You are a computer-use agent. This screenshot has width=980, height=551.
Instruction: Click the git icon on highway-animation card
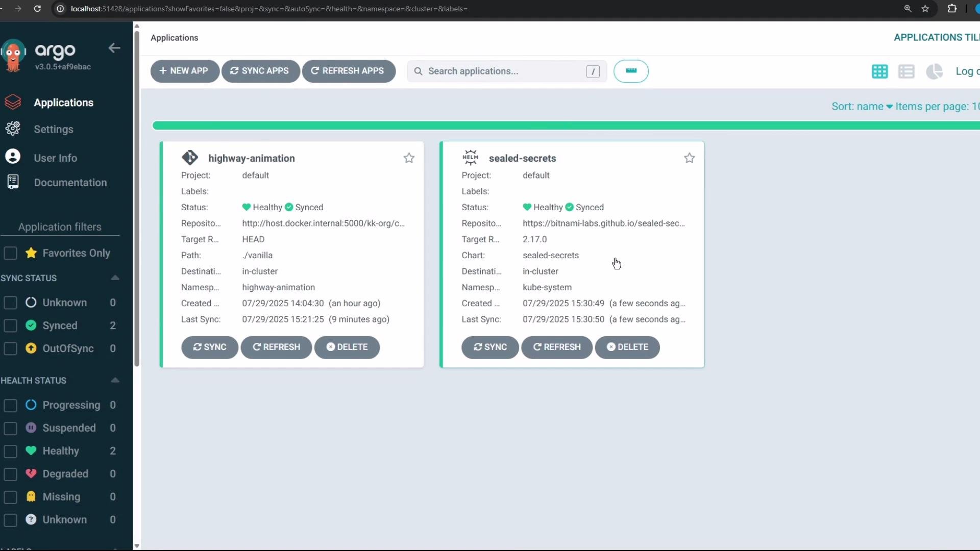[x=190, y=158]
